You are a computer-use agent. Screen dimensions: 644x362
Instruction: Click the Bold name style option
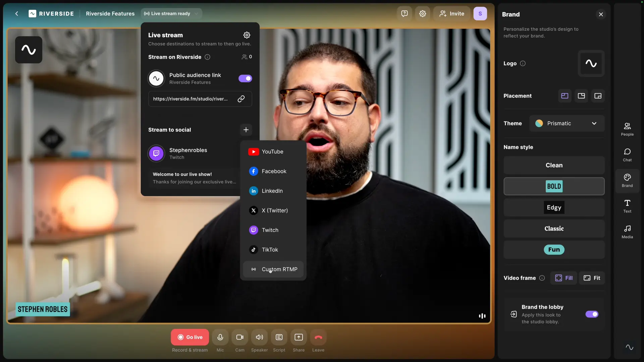pos(554,186)
